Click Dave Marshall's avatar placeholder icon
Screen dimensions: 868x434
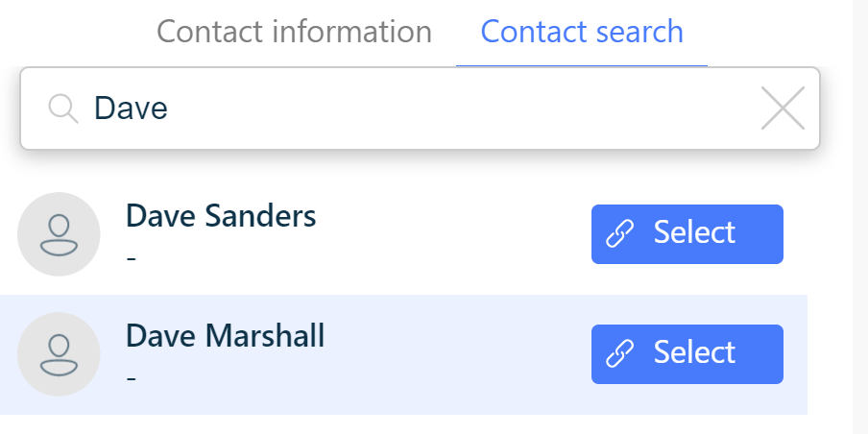59,354
